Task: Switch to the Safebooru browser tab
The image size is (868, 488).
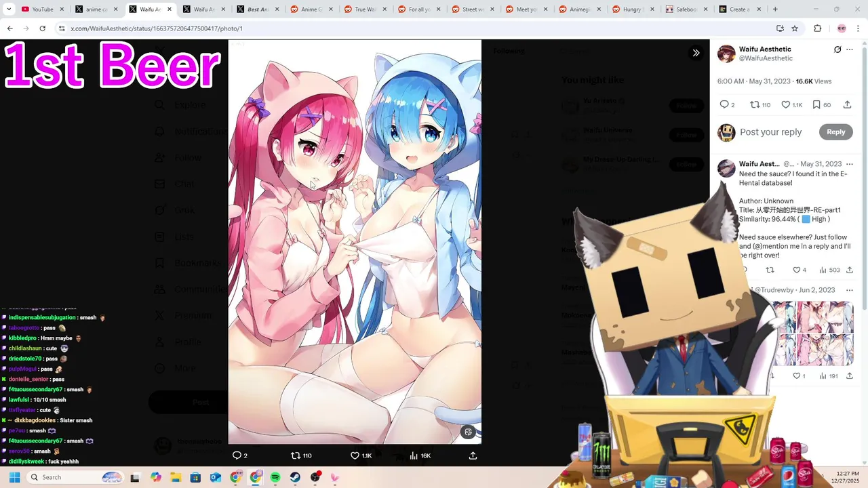Action: 686,9
